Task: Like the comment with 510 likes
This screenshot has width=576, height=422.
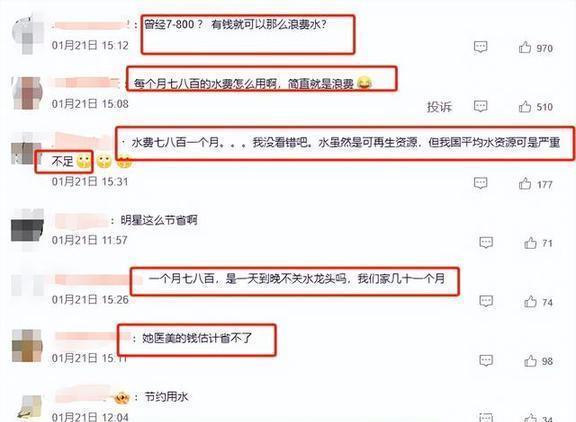Action: [525, 107]
